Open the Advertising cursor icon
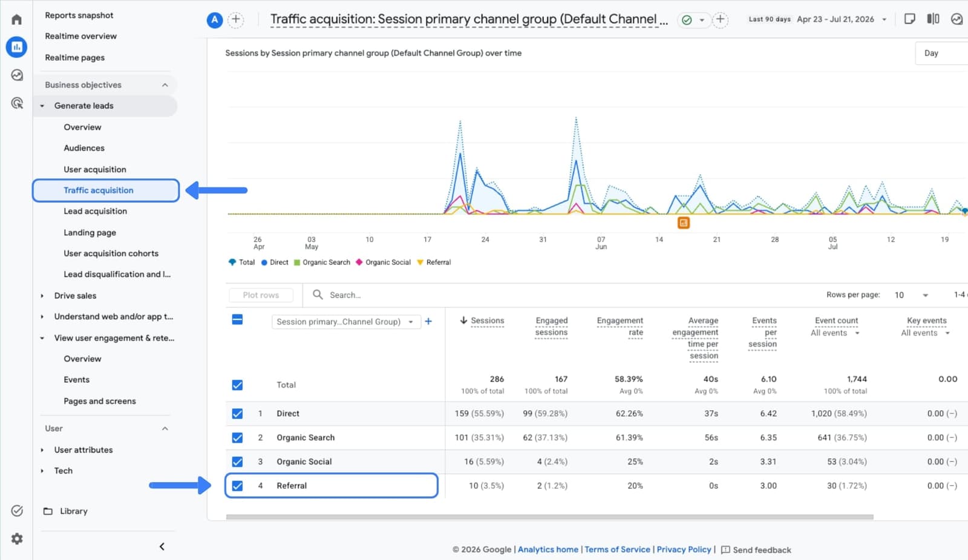Image resolution: width=968 pixels, height=560 pixels. 17,103
